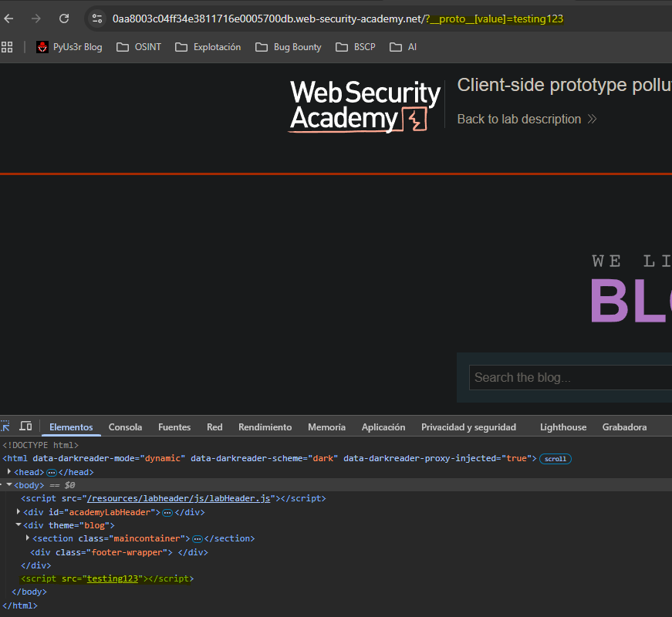Activate the inspect element picker tool
The width and height of the screenshot is (672, 617).
[5, 427]
